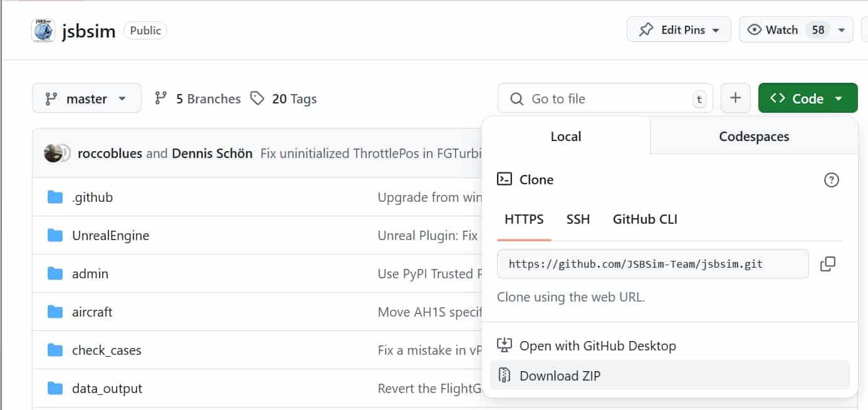The width and height of the screenshot is (868, 410).
Task: Select the HTTPS clone tab
Action: [524, 219]
